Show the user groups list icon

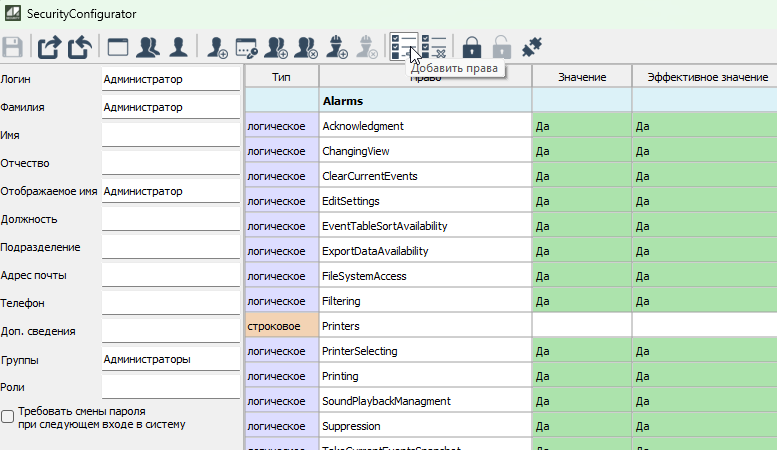(149, 46)
